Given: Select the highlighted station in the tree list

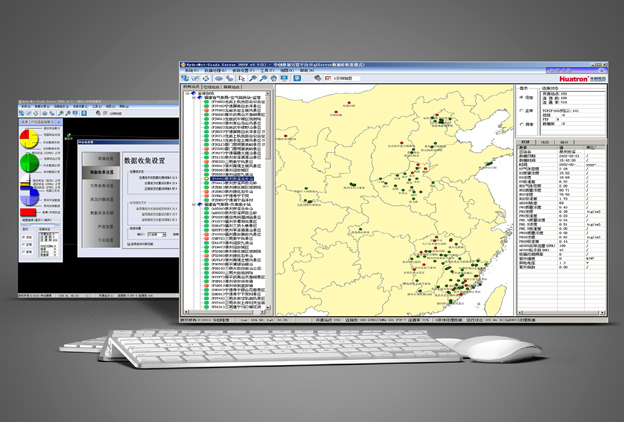Looking at the screenshot, I should coord(232,178).
